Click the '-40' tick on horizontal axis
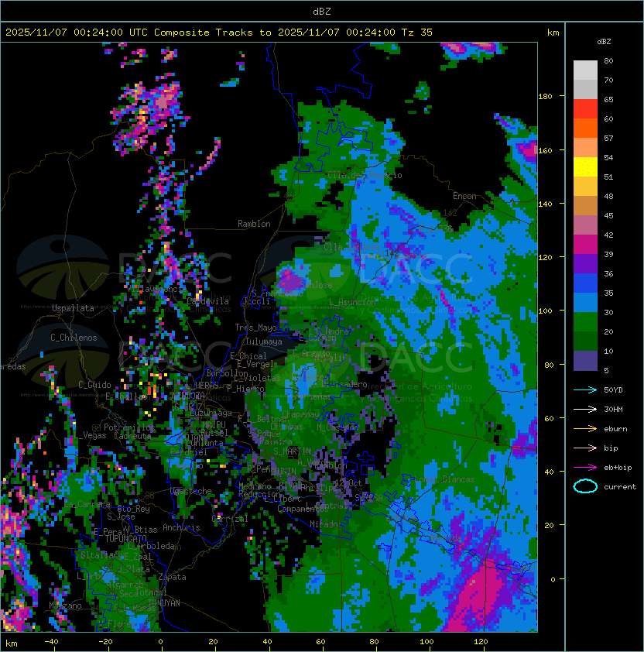This screenshot has height=652, width=644. pos(51,642)
